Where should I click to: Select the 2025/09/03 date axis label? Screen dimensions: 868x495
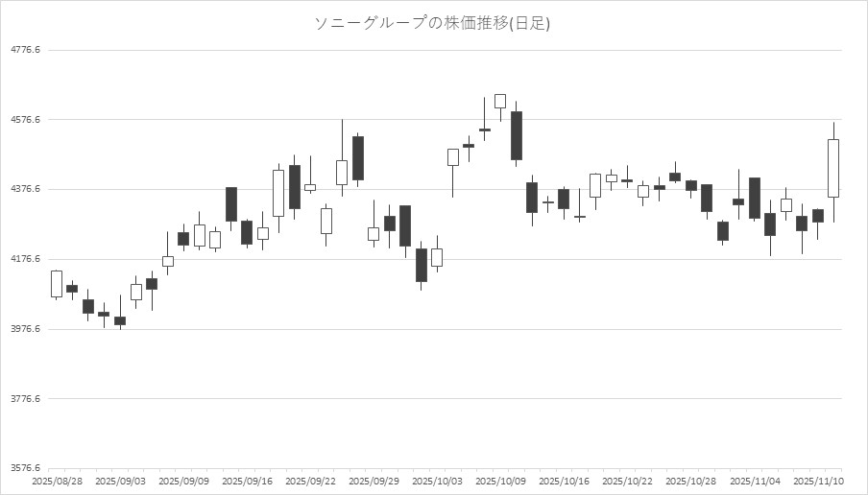click(x=120, y=480)
